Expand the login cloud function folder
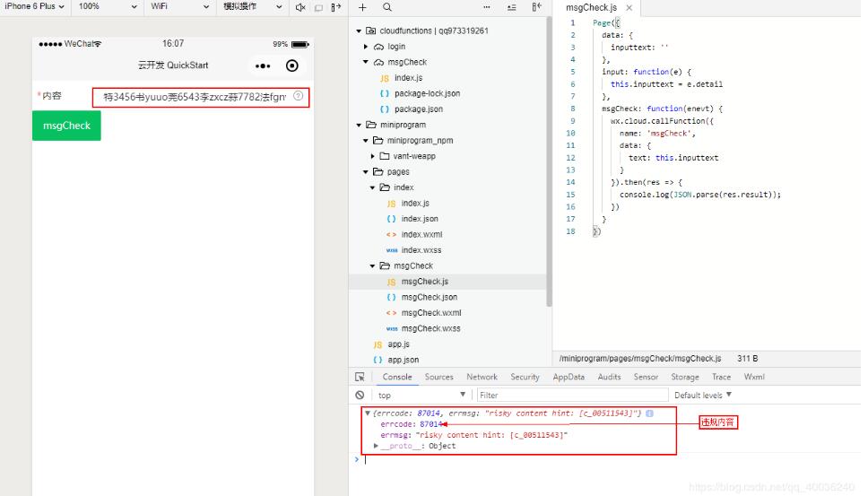The width and height of the screenshot is (868, 496). pyautogui.click(x=367, y=47)
